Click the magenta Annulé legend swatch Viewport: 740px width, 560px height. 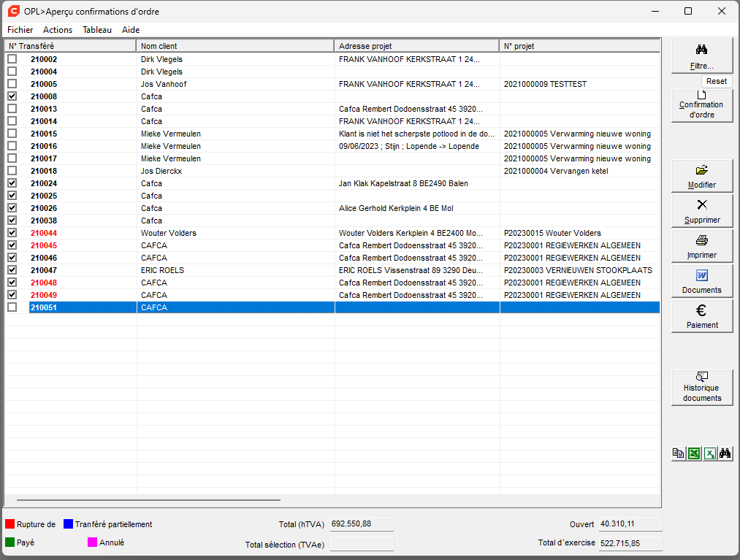pos(93,542)
